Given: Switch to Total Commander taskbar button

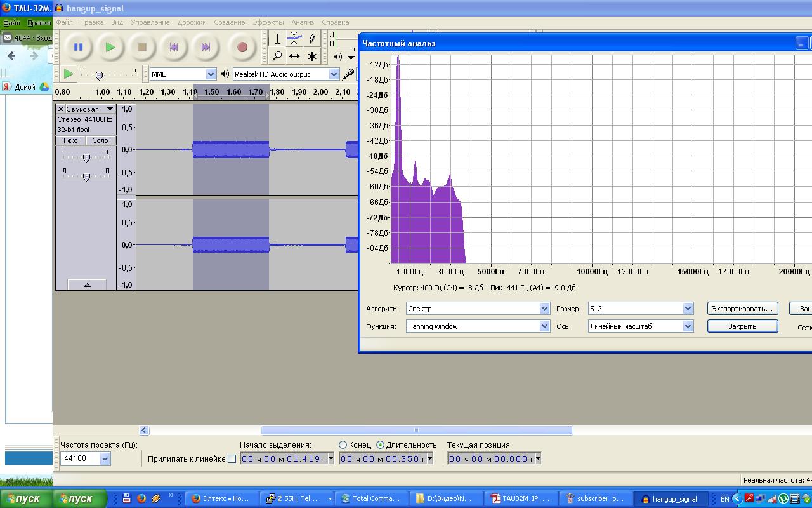Looking at the screenshot, I should [372, 498].
